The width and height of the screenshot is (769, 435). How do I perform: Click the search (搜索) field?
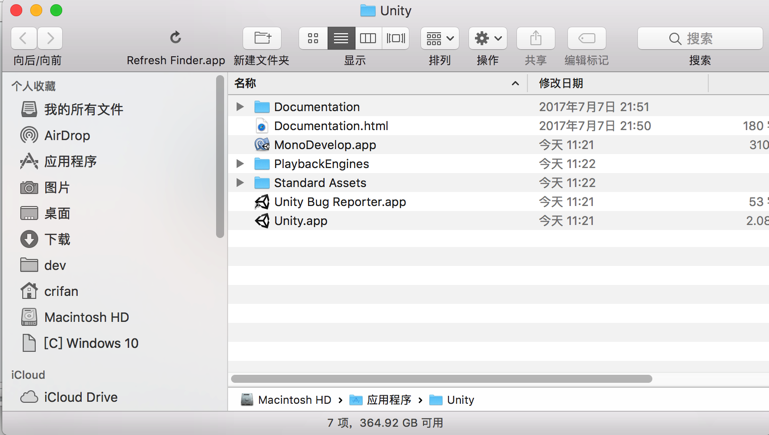pyautogui.click(x=700, y=38)
